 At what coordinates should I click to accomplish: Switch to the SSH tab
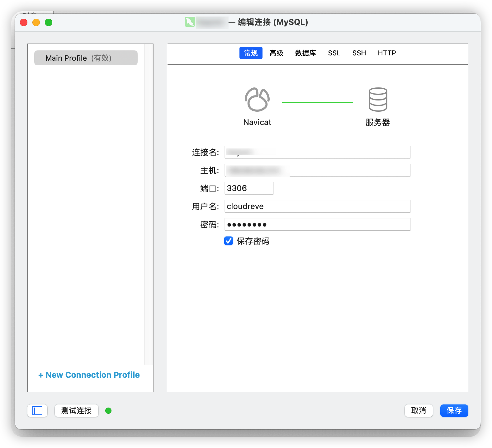359,53
